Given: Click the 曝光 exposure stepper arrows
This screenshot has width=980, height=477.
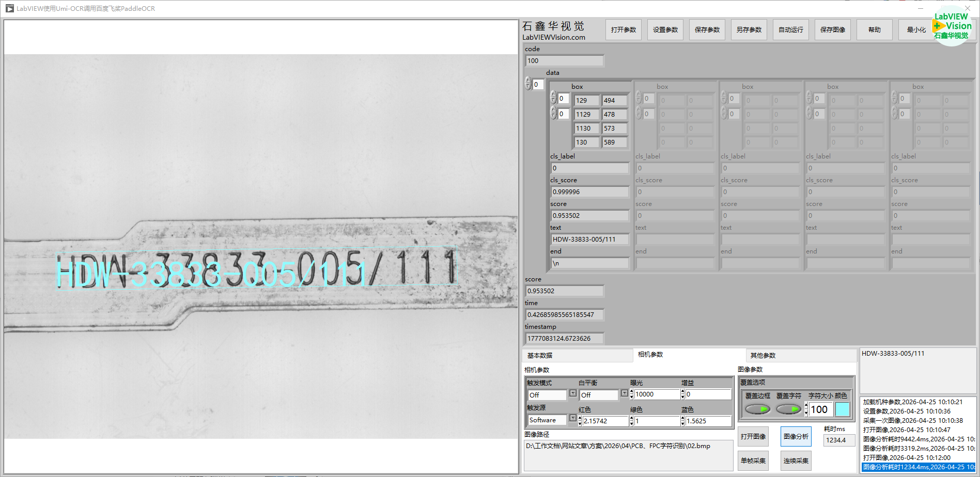Looking at the screenshot, I should coord(631,394).
